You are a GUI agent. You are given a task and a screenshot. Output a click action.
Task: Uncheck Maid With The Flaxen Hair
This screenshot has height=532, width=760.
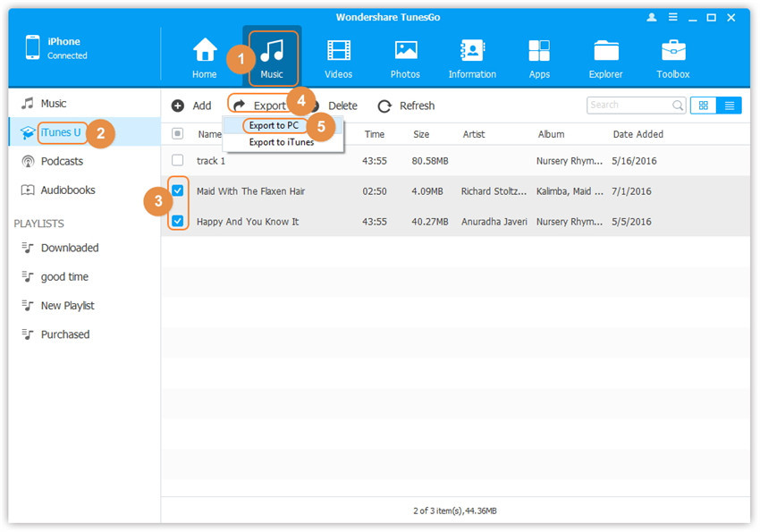pyautogui.click(x=177, y=190)
